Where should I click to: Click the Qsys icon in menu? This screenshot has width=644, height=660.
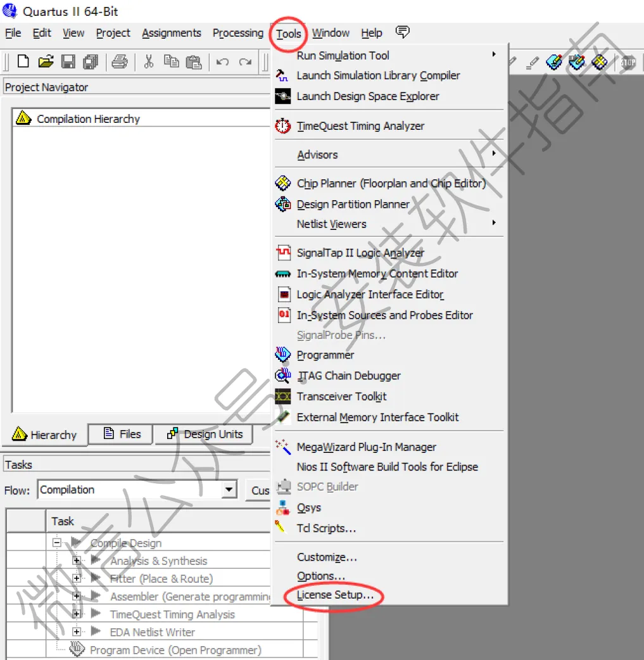283,507
